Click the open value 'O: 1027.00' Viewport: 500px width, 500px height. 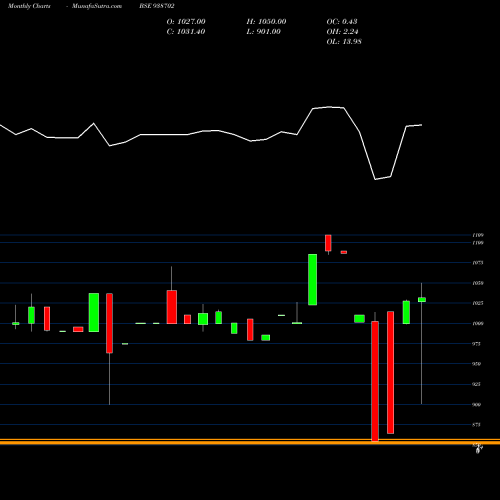[x=186, y=22]
